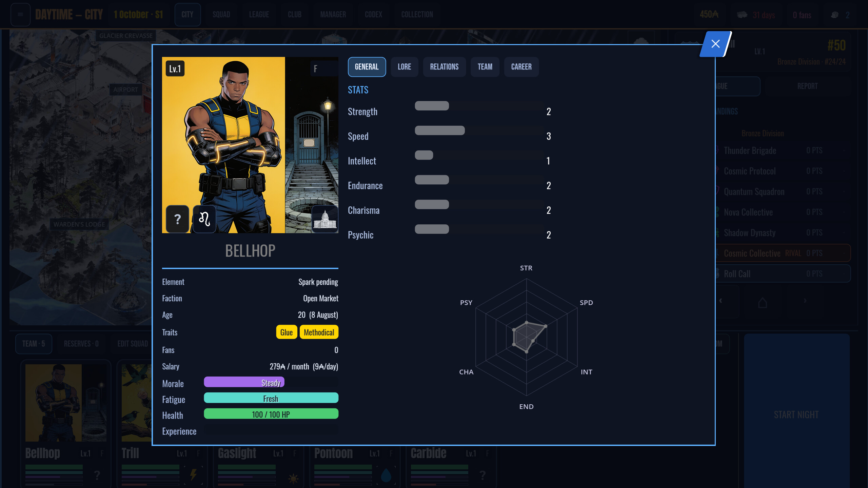Click the Leo zodiac sign icon
Screen dimensions: 868x488
pos(204,219)
